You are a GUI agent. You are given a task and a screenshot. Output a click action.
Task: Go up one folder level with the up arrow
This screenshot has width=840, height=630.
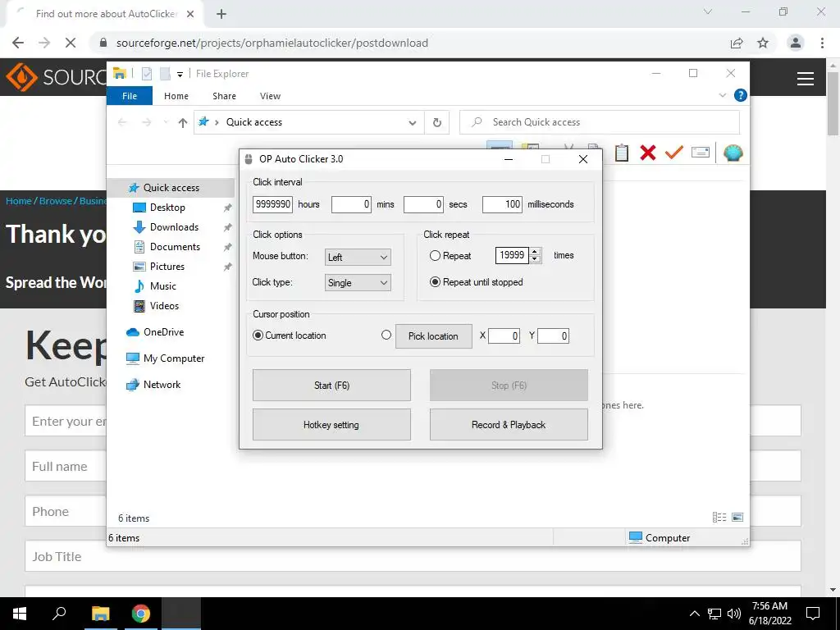point(183,123)
